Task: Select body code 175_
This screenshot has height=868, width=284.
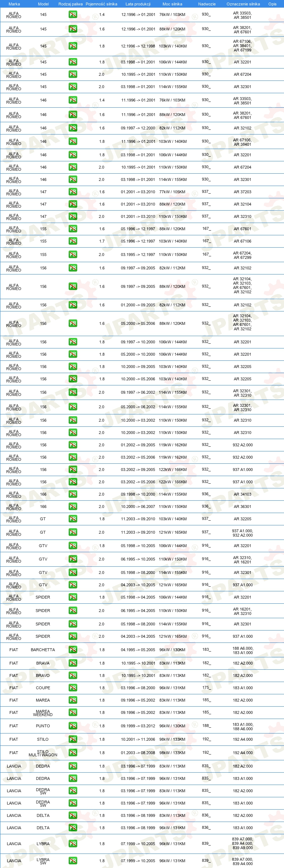Action: (206, 687)
